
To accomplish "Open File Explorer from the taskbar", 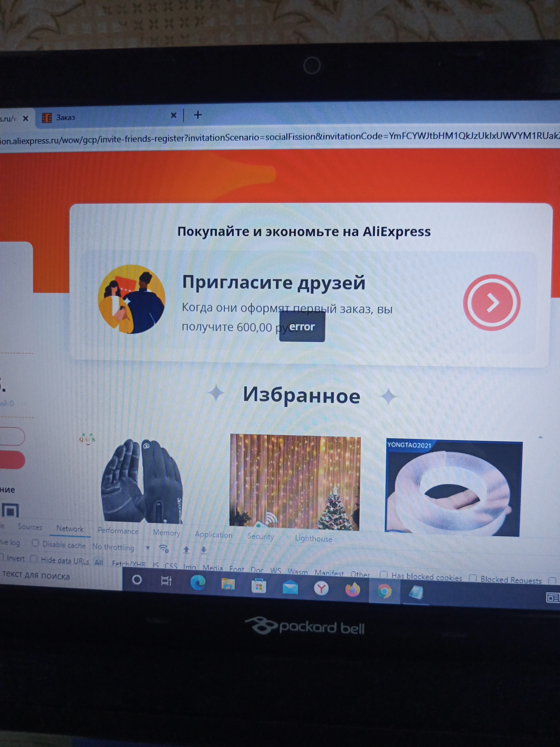I will (228, 585).
